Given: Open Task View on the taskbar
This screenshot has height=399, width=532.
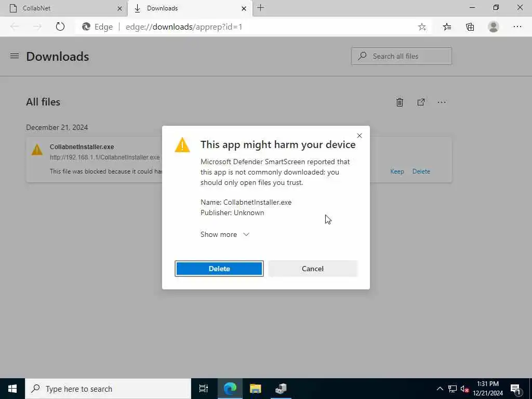Looking at the screenshot, I should pyautogui.click(x=204, y=389).
